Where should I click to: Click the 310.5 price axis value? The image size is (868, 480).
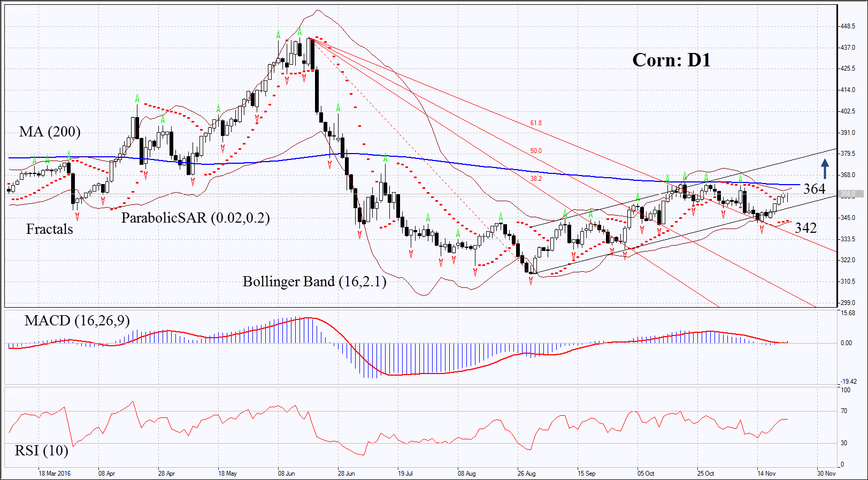pyautogui.click(x=848, y=281)
